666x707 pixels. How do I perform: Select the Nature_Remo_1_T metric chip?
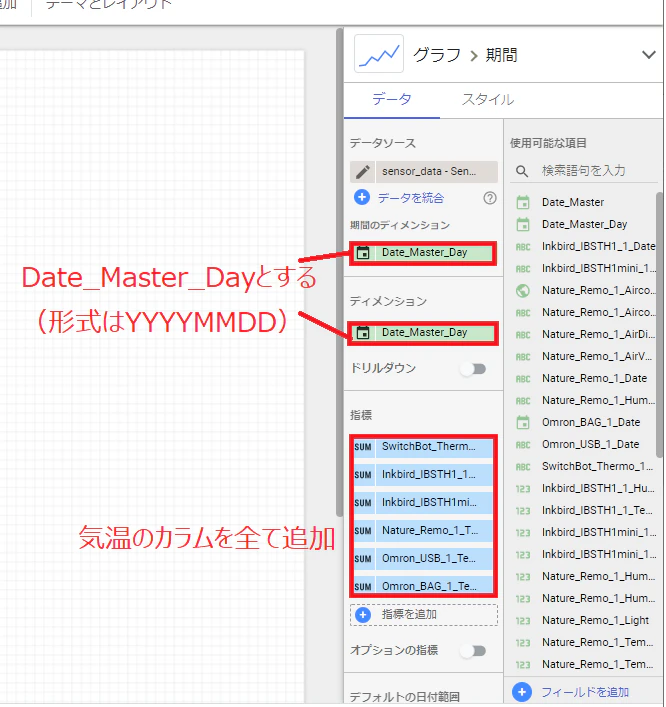point(434,531)
